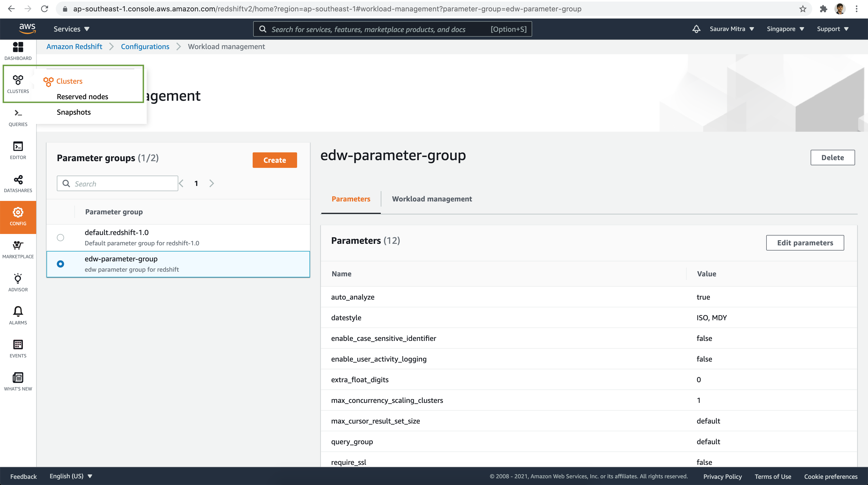Open the Marketplace sidebar icon
This screenshot has width=868, height=485.
(x=18, y=249)
